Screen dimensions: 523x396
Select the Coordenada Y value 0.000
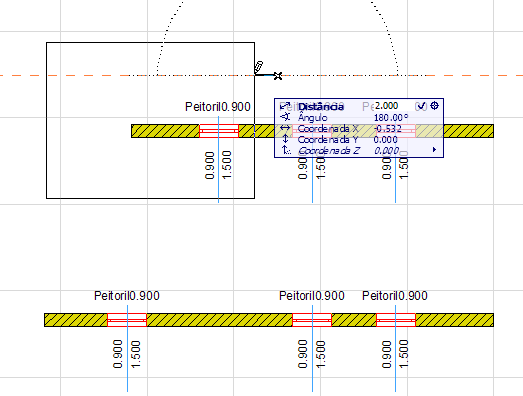pyautogui.click(x=386, y=139)
